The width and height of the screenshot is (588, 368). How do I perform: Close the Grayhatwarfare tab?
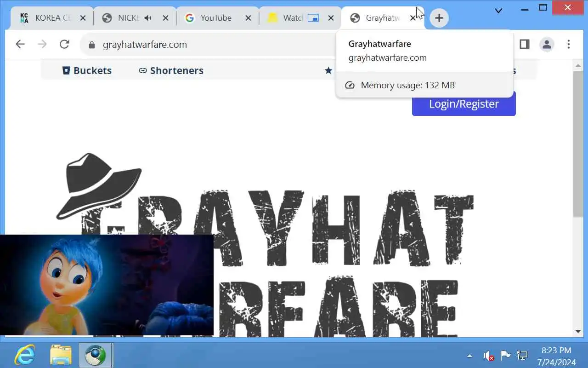click(413, 18)
